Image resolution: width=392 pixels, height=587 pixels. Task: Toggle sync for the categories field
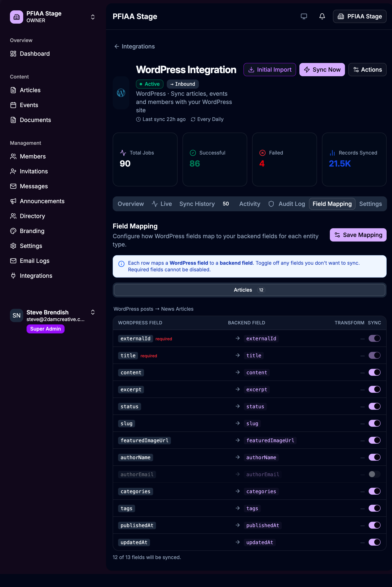pyautogui.click(x=374, y=491)
